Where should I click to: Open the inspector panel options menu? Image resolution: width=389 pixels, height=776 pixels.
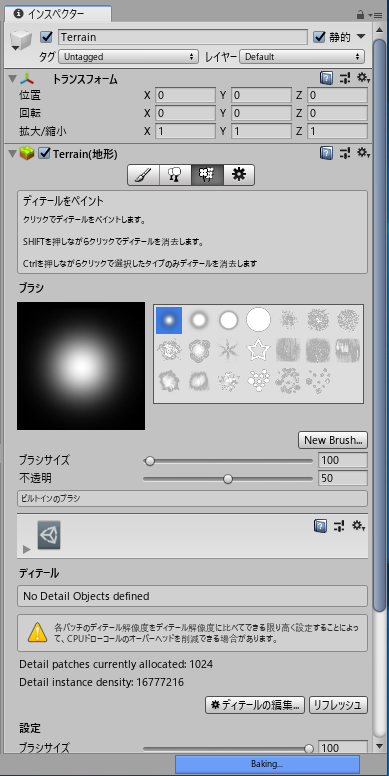point(376,15)
